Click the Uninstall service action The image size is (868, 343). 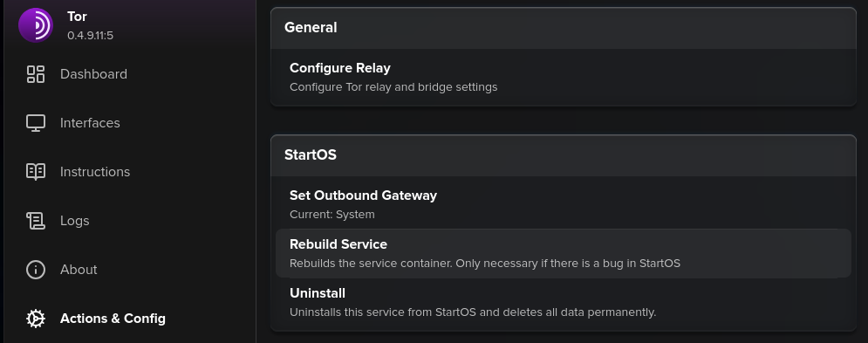pos(563,302)
